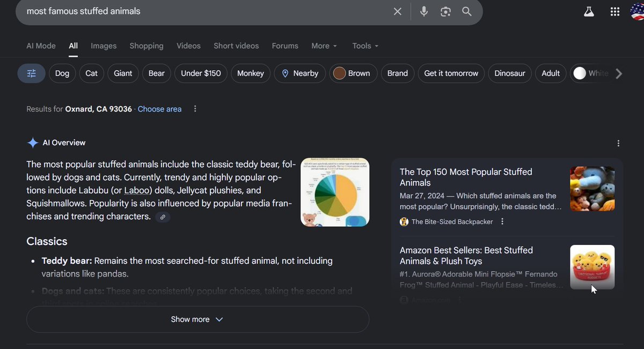Apply the Get it tomorrow chip
This screenshot has width=644, height=349.
(451, 73)
